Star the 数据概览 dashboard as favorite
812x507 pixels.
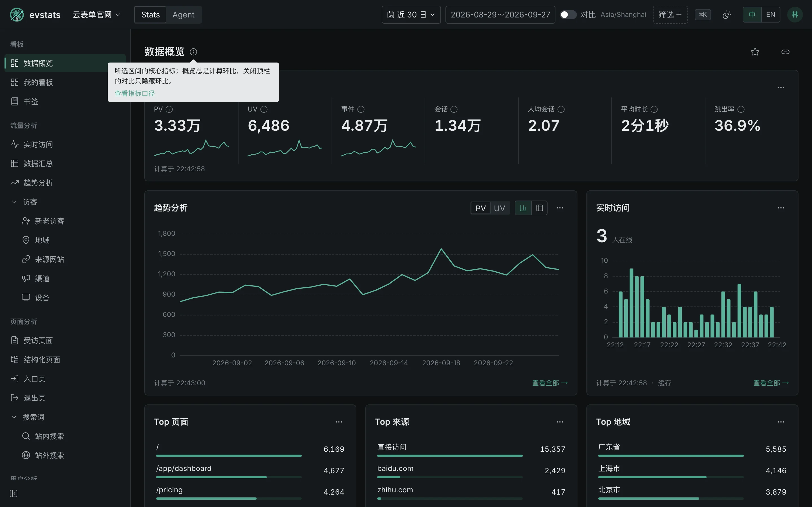[754, 52]
